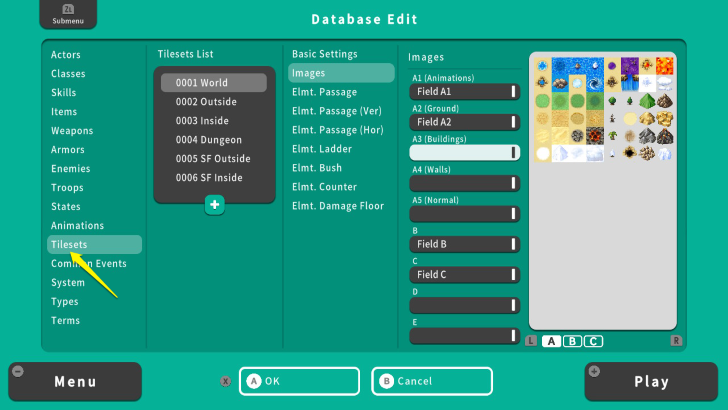Open the Weapons database category
The image size is (728, 410).
point(72,131)
